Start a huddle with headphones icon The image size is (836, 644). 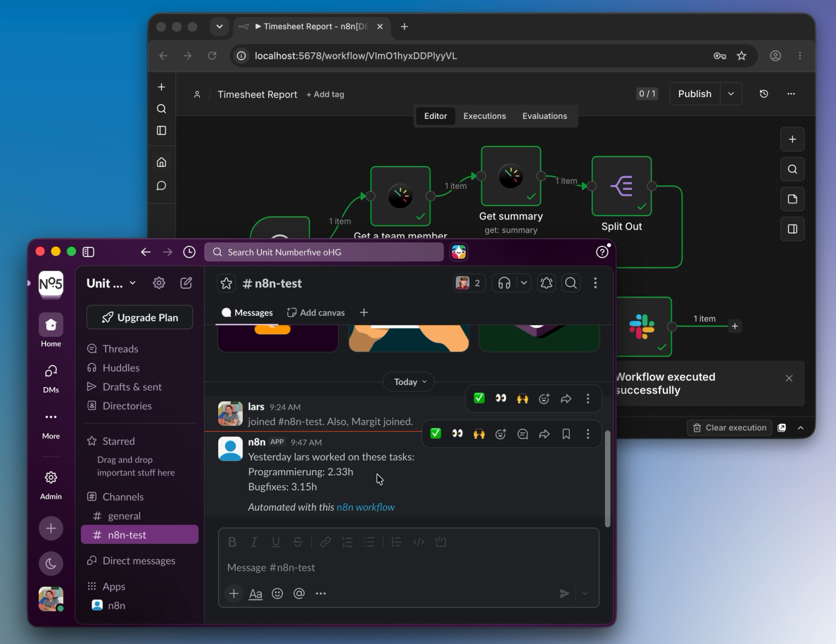point(504,283)
